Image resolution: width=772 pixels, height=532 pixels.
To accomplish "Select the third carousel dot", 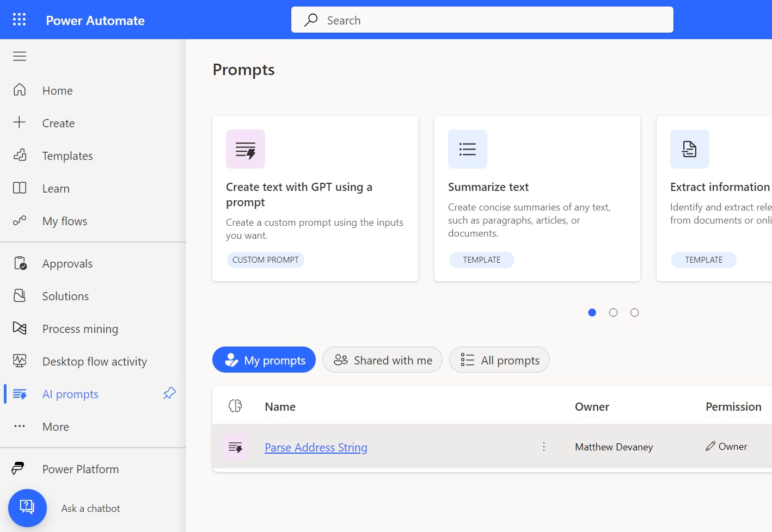I will click(634, 312).
